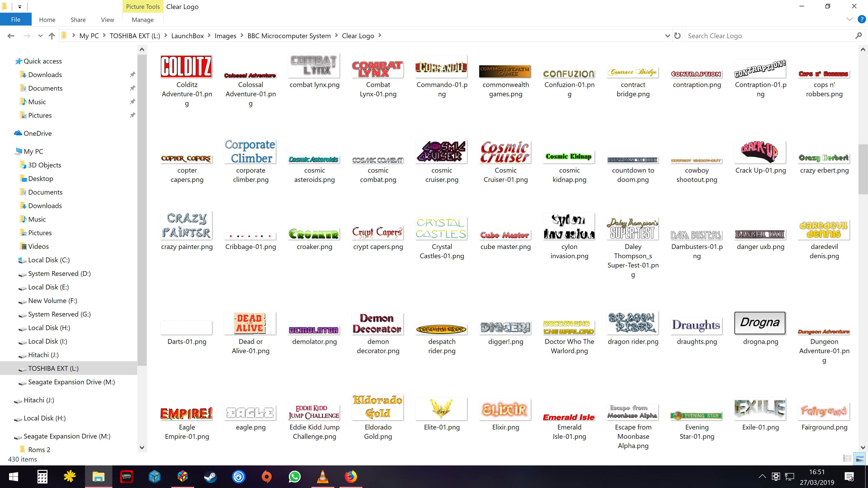Open VLC media player from taskbar
This screenshot has height=488, width=868.
323,476
